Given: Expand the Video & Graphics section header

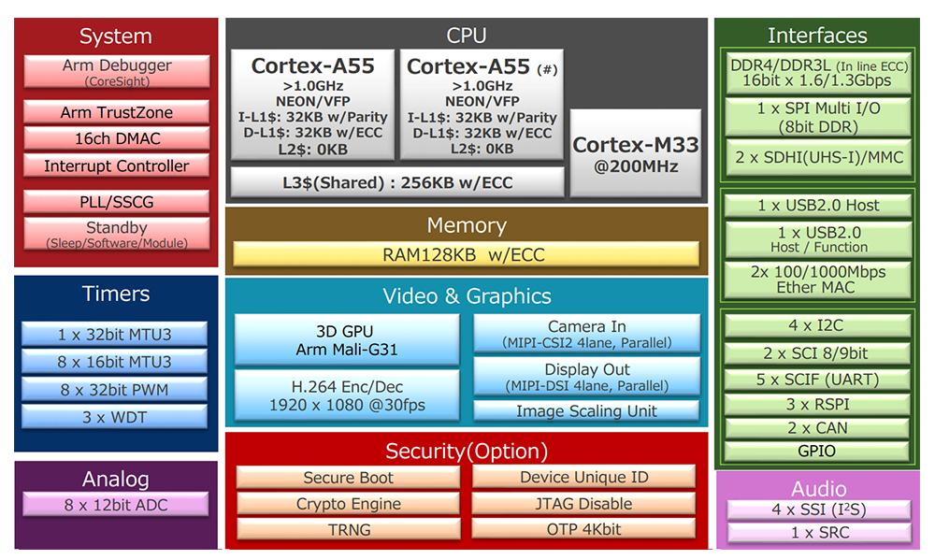Looking at the screenshot, I should [x=466, y=295].
